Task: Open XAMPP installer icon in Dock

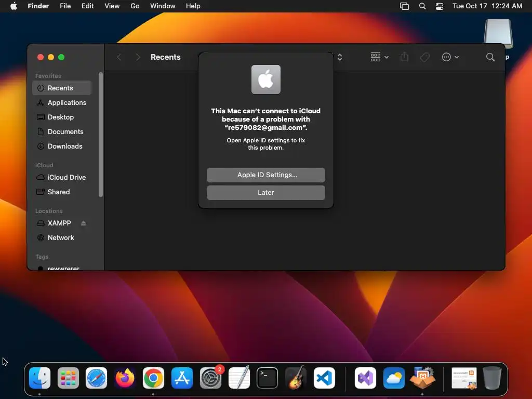Action: [422, 378]
